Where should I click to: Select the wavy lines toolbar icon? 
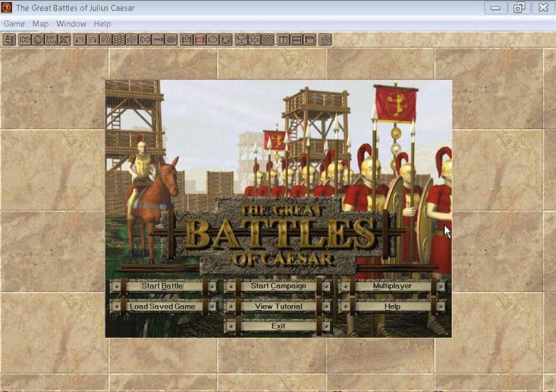tap(119, 40)
